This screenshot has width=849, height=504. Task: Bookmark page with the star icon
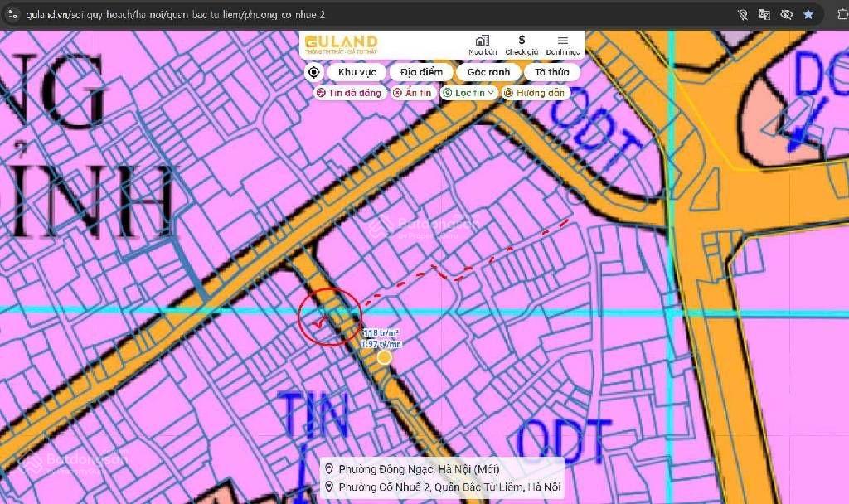[x=808, y=14]
